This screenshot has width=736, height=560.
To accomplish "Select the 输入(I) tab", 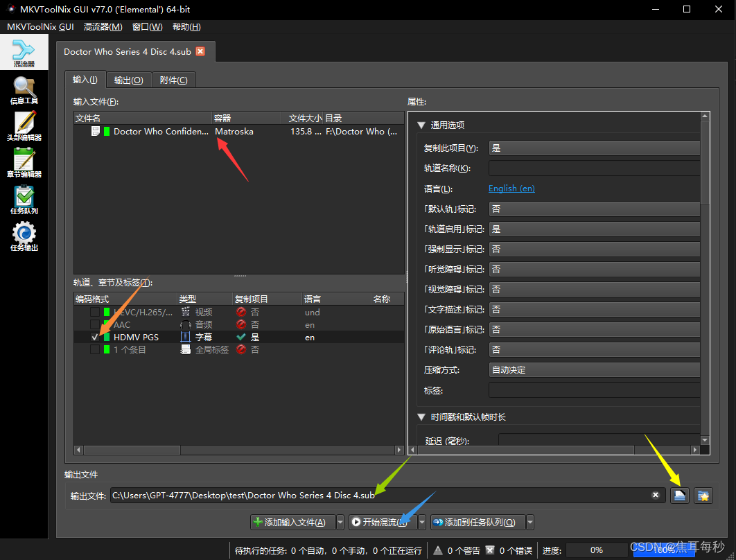I will pyautogui.click(x=85, y=79).
